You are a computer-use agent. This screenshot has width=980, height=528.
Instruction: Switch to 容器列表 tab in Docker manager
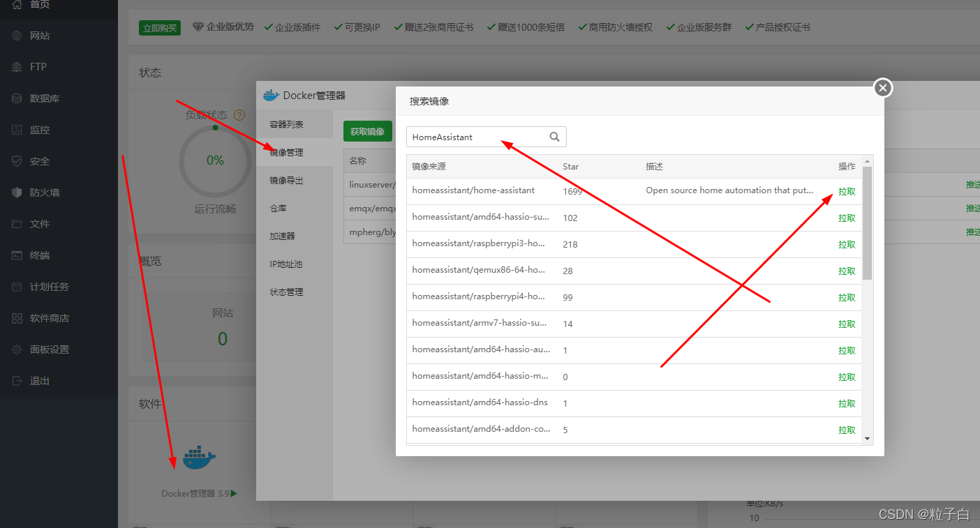point(295,124)
